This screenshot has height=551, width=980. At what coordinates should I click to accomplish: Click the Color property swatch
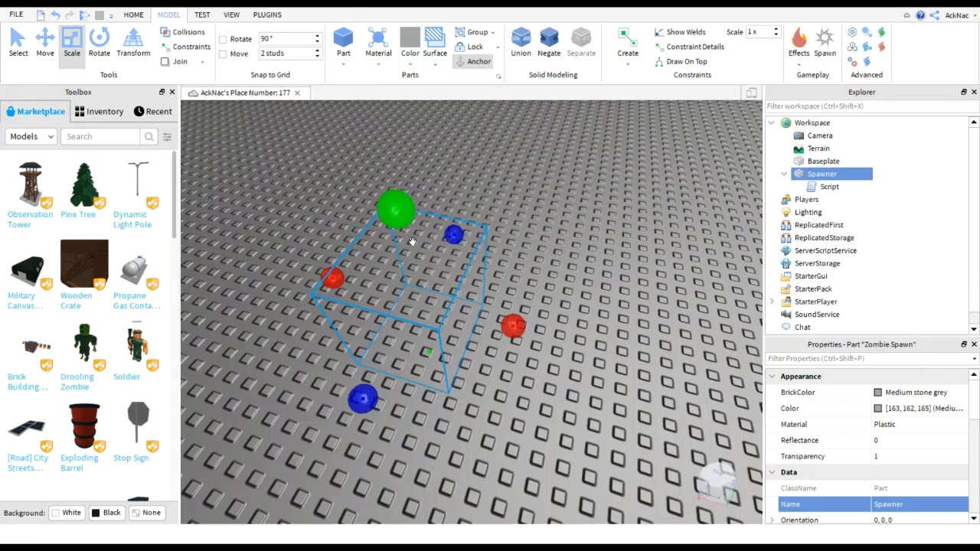point(878,409)
